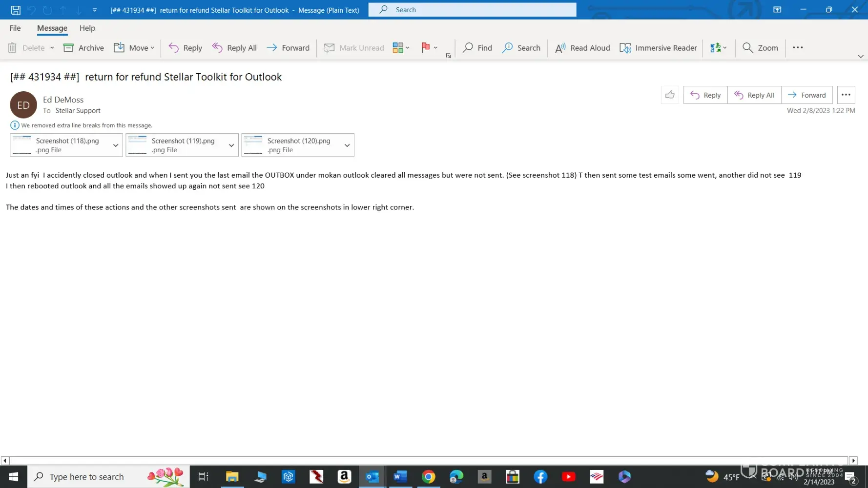The height and width of the screenshot is (488, 868).
Task: Click Reply All in the ribbon toolbar
Action: point(234,48)
